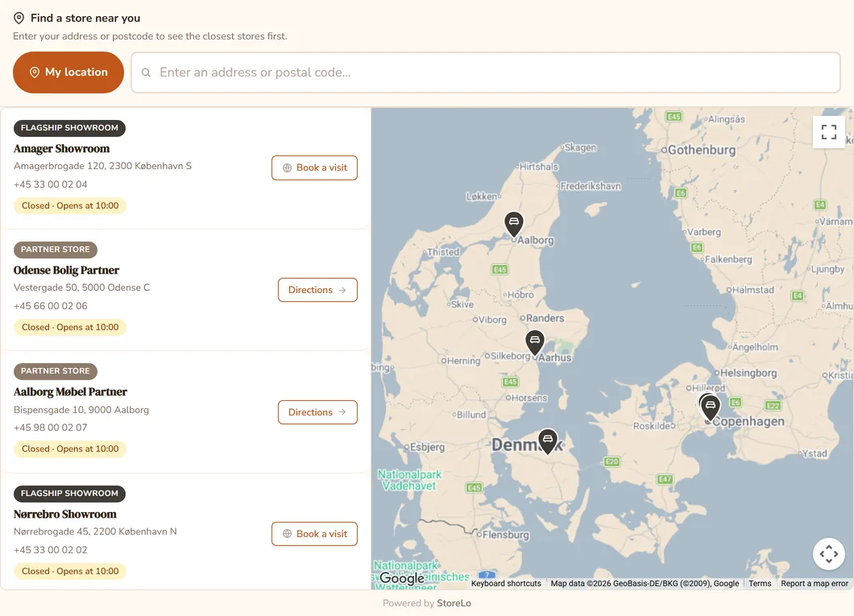This screenshot has height=616, width=854.
Task: Click Report a map error link
Action: click(x=815, y=583)
